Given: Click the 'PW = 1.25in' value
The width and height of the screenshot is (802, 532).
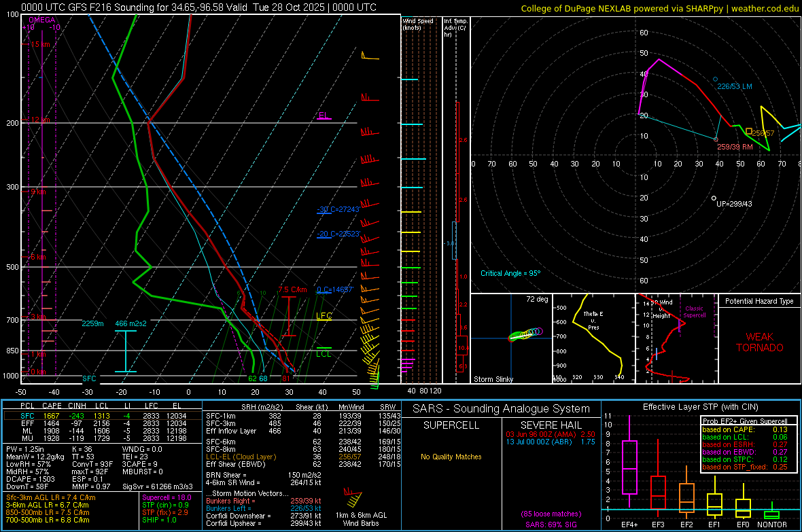Looking at the screenshot, I should coord(24,449).
